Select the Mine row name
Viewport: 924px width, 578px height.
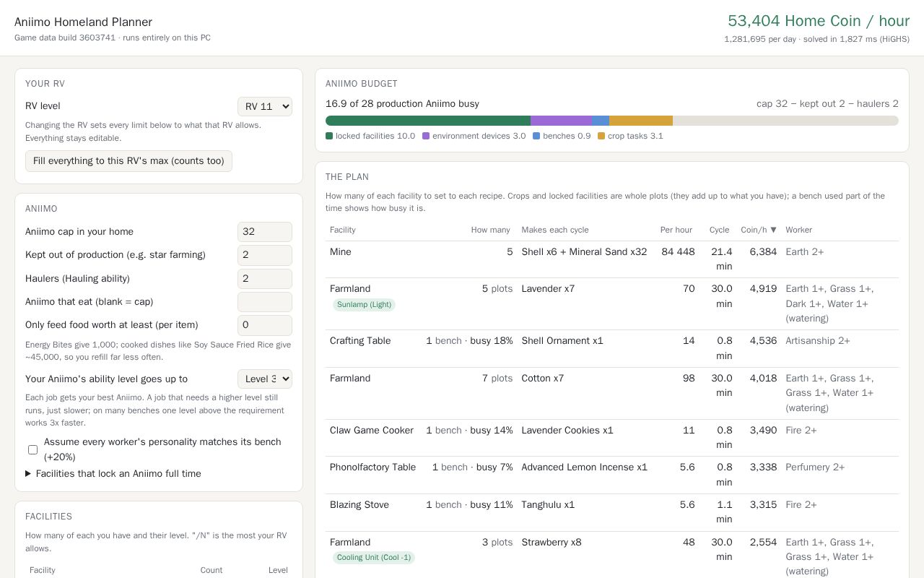341,252
